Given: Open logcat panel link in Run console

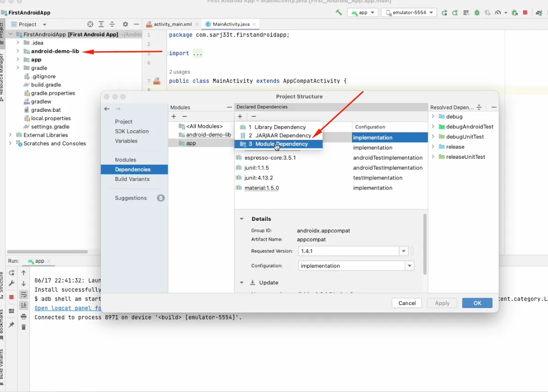Looking at the screenshot, I should [68, 308].
